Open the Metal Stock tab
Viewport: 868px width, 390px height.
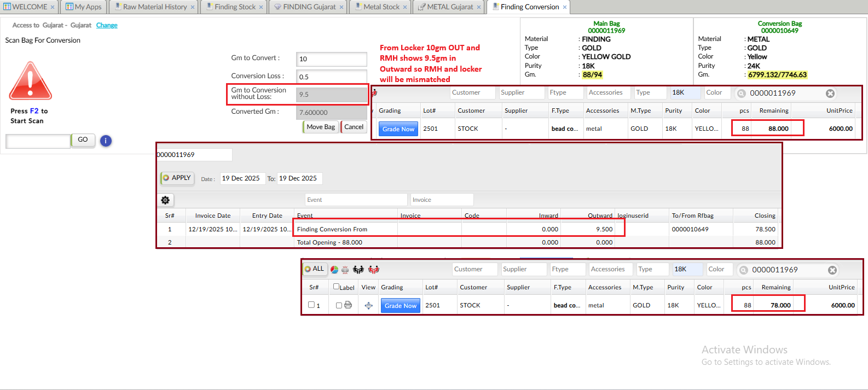click(381, 7)
